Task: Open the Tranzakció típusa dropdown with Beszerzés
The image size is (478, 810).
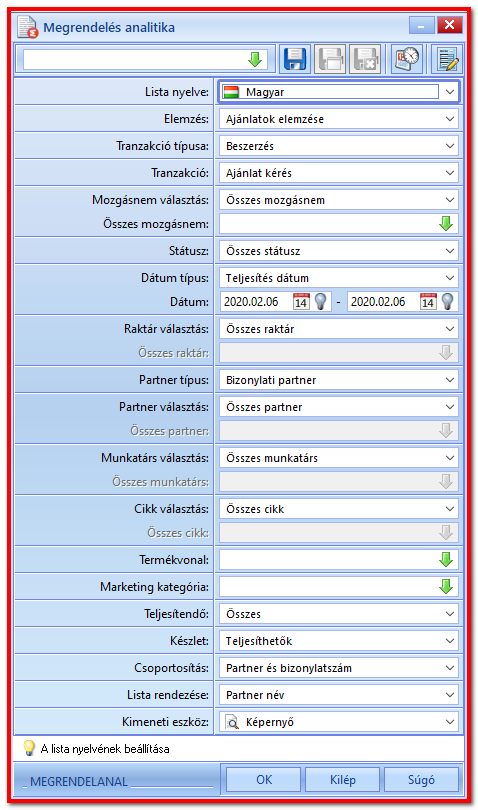Action: coord(338,146)
